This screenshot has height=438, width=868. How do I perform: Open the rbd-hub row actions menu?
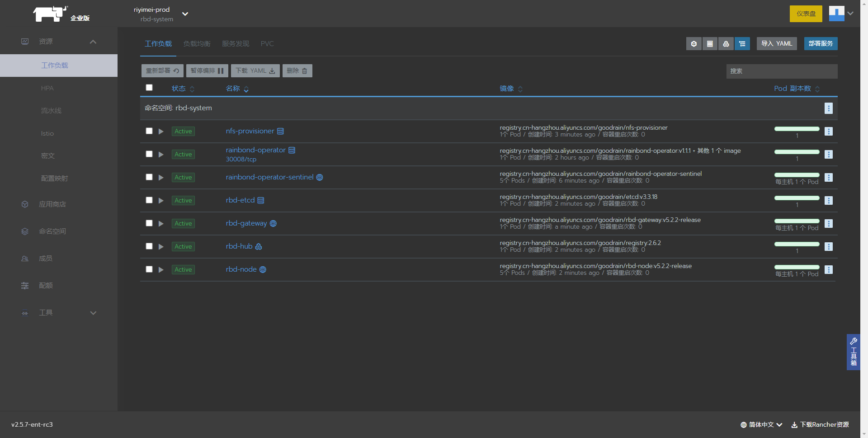[x=829, y=247]
